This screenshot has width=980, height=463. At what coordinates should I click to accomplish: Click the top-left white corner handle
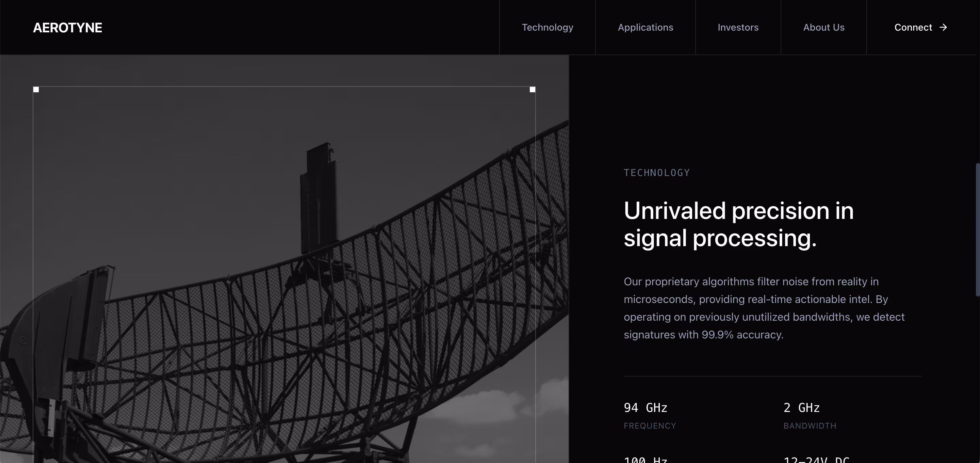click(x=36, y=90)
